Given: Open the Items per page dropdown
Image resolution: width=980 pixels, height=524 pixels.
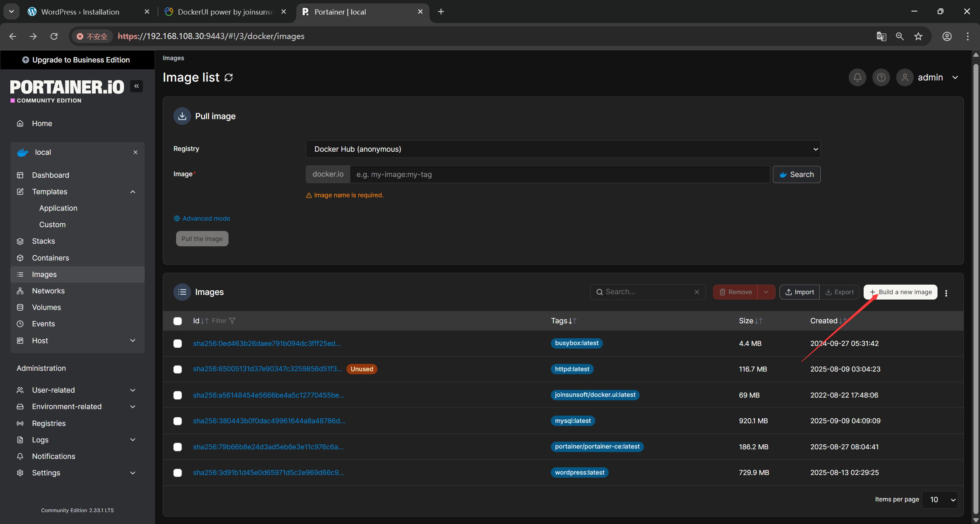Looking at the screenshot, I should pos(940,499).
